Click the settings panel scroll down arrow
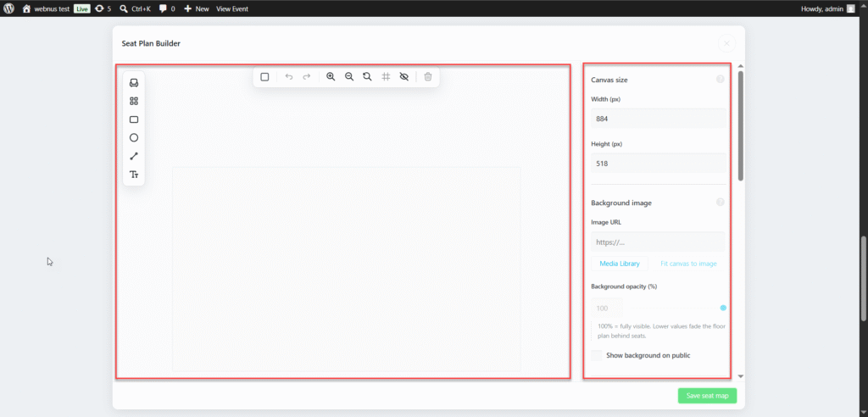The height and width of the screenshot is (417, 868). click(x=741, y=376)
